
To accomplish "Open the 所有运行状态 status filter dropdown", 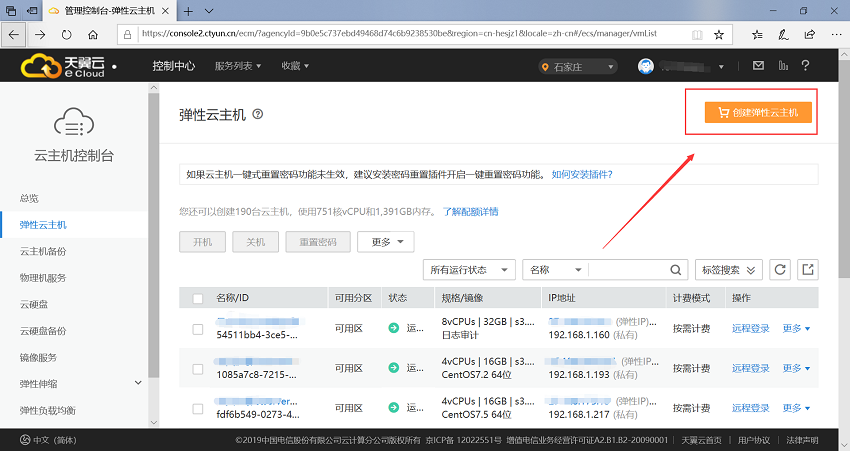I will [x=469, y=270].
